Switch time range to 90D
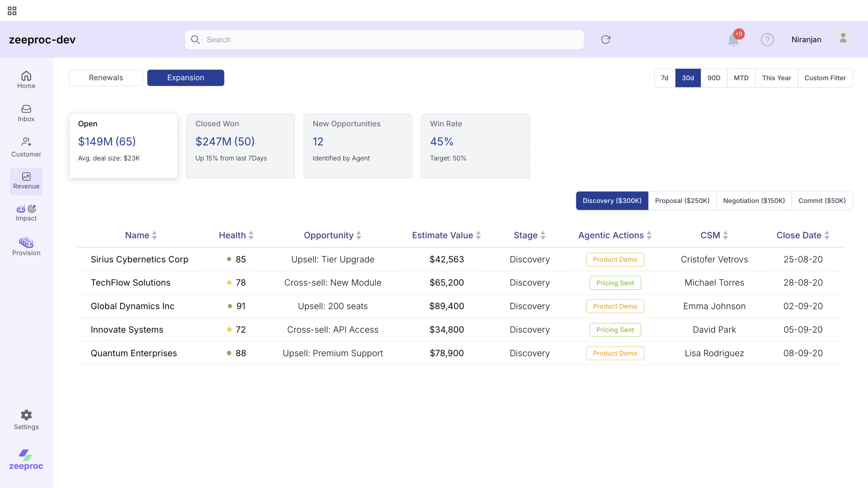Image resolution: width=868 pixels, height=488 pixels. point(714,78)
